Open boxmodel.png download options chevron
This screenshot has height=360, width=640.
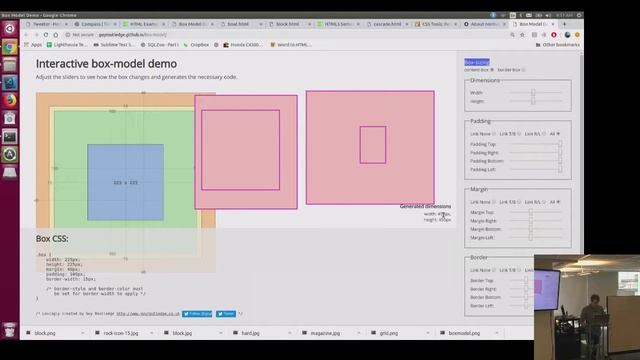496,333
